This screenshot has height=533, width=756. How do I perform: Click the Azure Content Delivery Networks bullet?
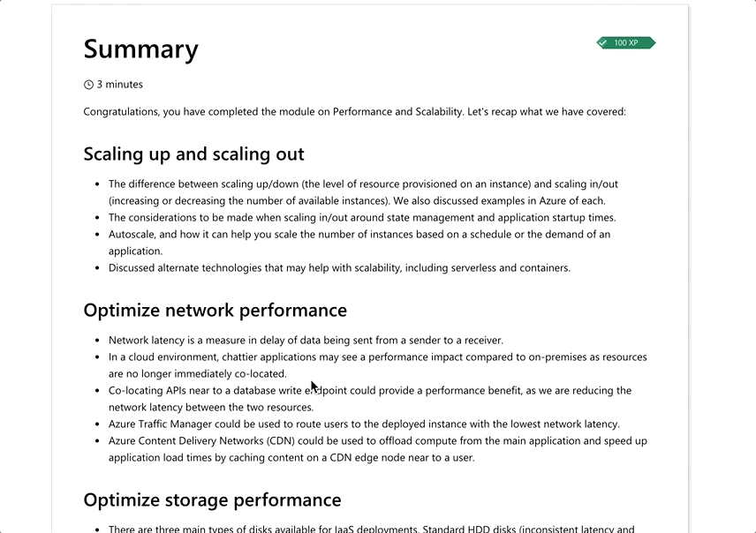click(377, 448)
